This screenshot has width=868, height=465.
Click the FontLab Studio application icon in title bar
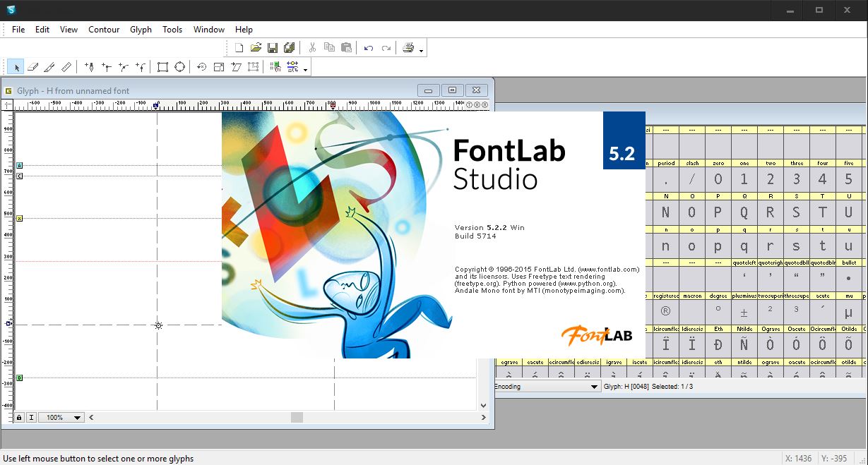pyautogui.click(x=10, y=10)
